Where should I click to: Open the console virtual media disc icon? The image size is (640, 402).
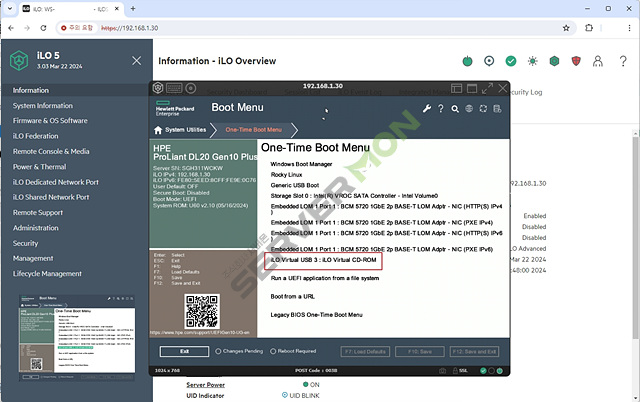point(191,88)
